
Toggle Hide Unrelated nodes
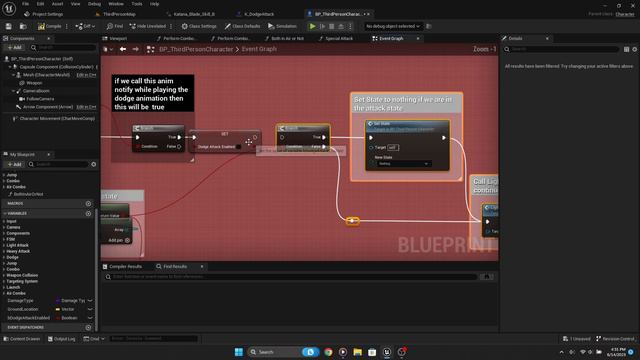[x=148, y=26]
